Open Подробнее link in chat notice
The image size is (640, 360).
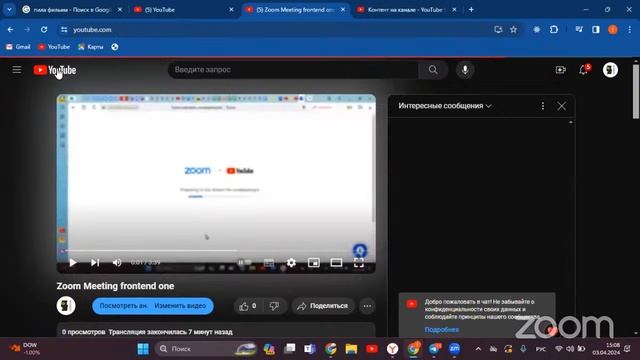point(442,329)
